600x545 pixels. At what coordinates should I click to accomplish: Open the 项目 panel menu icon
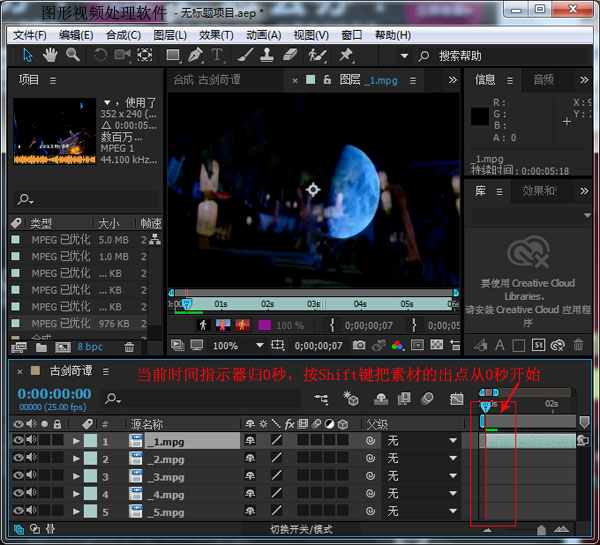tap(53, 80)
